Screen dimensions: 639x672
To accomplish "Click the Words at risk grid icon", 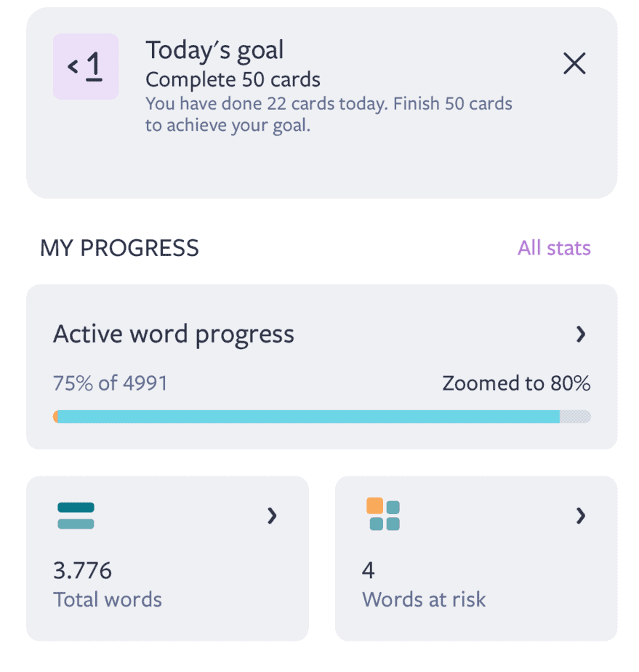I will (383, 515).
